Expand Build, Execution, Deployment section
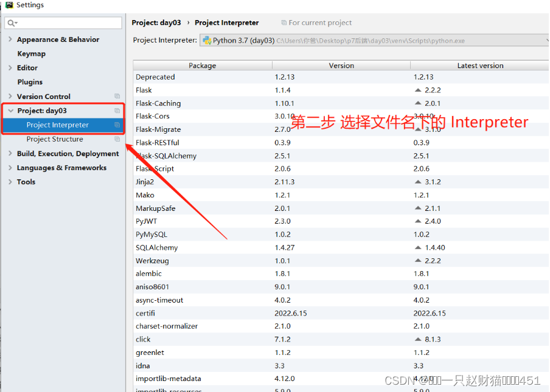This screenshot has width=550, height=392. pos(10,153)
